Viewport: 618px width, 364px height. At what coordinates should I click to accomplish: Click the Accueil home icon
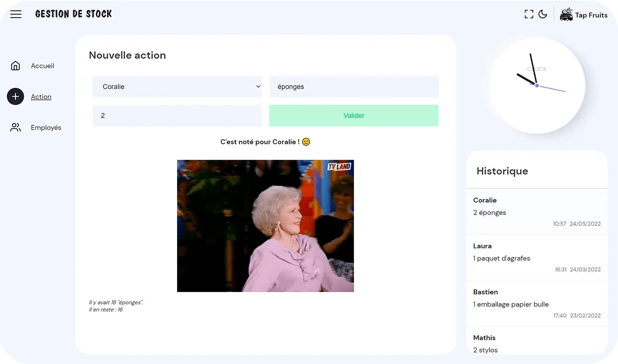[x=15, y=66]
